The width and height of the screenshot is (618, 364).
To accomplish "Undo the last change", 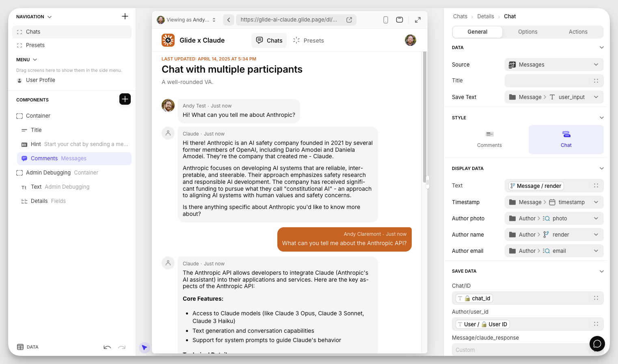I will click(107, 347).
